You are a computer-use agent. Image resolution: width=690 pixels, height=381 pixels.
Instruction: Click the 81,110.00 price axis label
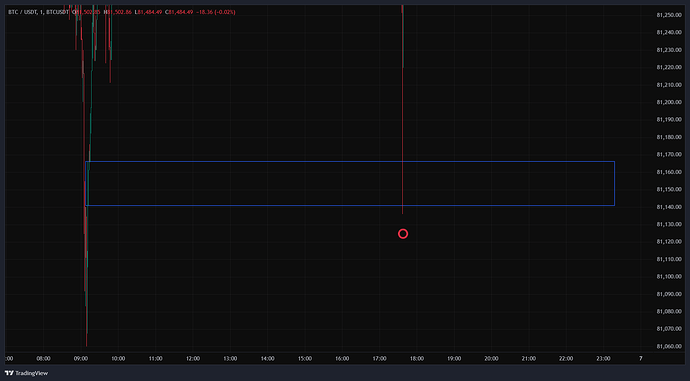coord(669,259)
